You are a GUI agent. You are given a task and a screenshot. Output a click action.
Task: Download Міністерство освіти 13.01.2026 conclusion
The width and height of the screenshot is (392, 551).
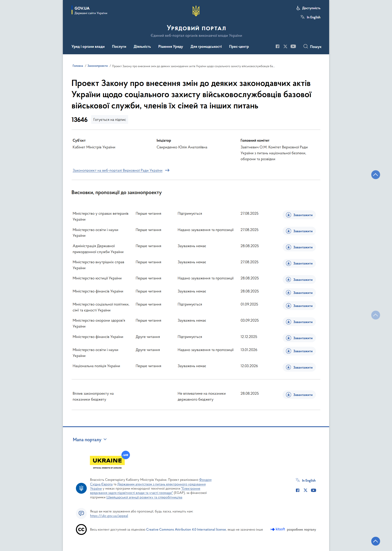pos(299,351)
